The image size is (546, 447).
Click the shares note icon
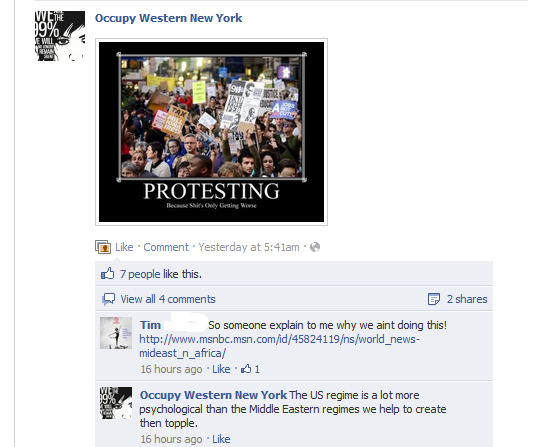pos(434,299)
